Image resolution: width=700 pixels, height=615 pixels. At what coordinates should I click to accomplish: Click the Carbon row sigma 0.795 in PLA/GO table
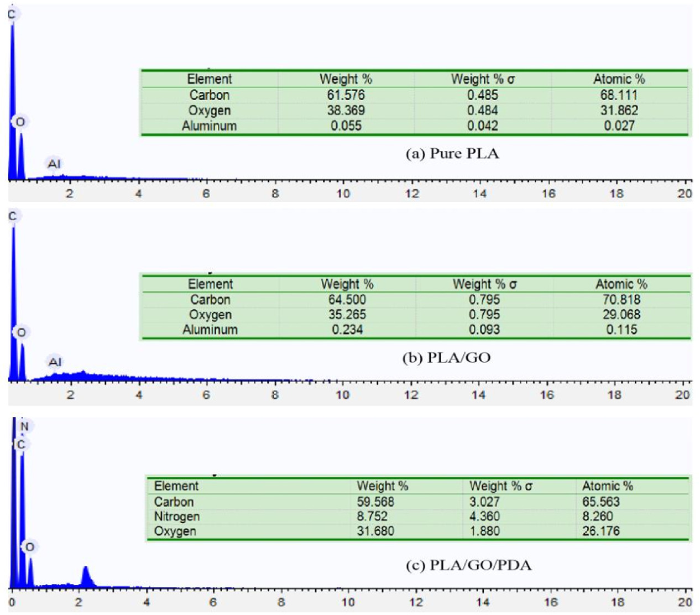484,300
